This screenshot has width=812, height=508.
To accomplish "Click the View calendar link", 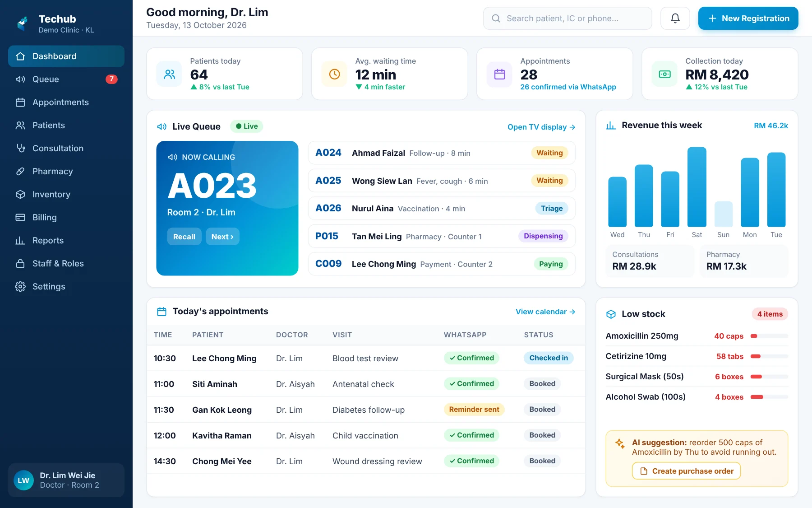I will tap(545, 312).
